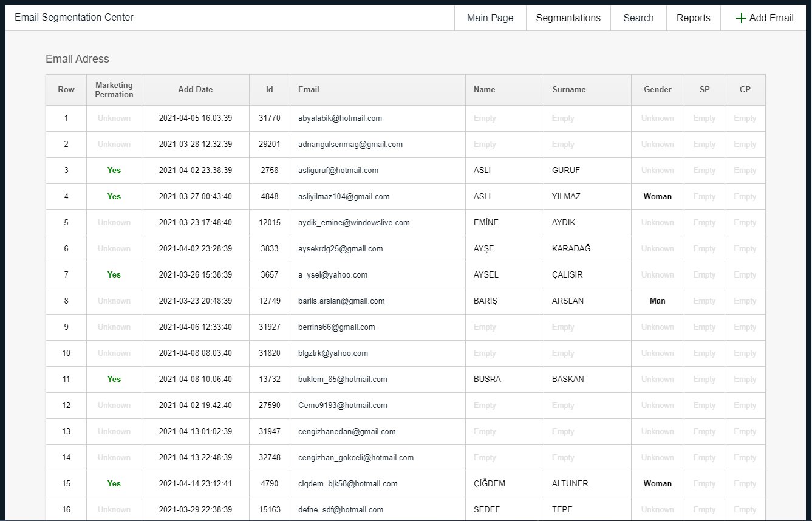Screen dimensions: 812x521
Task: Select email buklem_85@hotmail.com
Action: (x=343, y=380)
